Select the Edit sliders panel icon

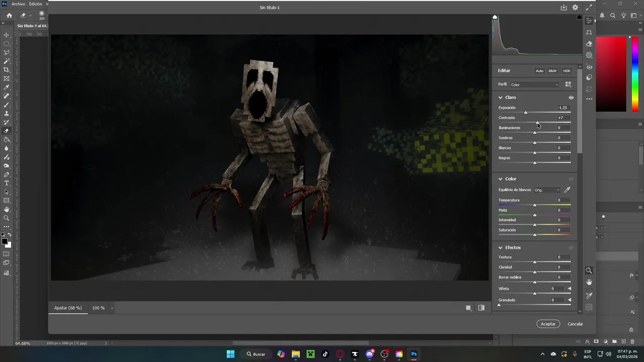coord(589,21)
